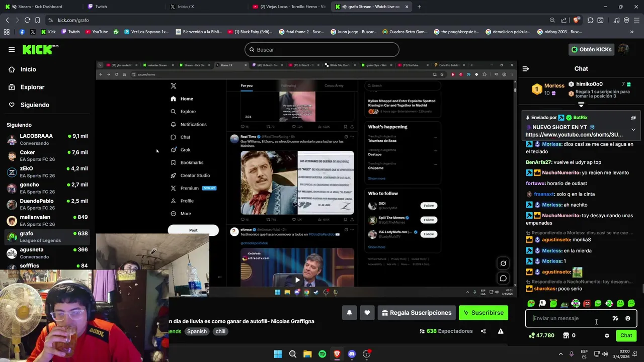Click Regala Suscripciones button
Screen dimensions: 644x362
[417, 313]
